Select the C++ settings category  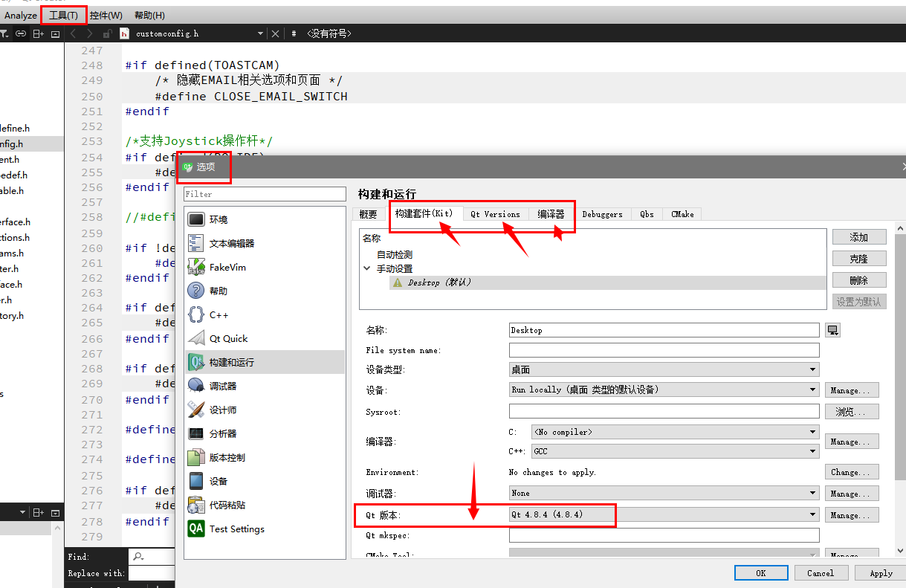coord(219,314)
